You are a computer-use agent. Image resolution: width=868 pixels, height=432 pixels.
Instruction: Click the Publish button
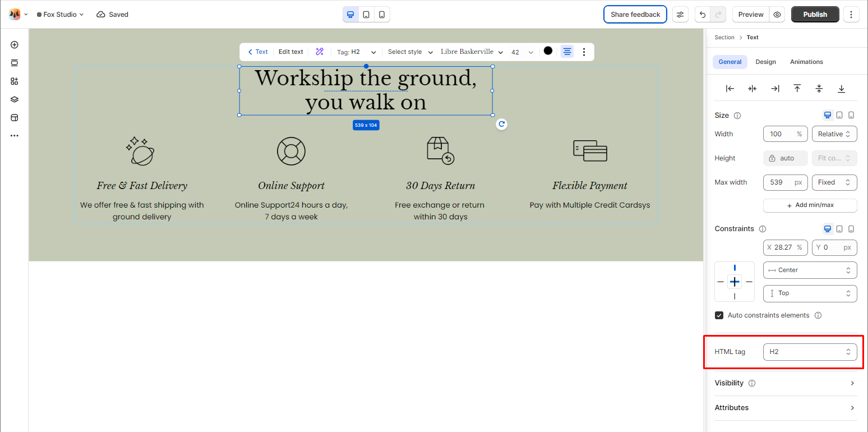point(815,15)
